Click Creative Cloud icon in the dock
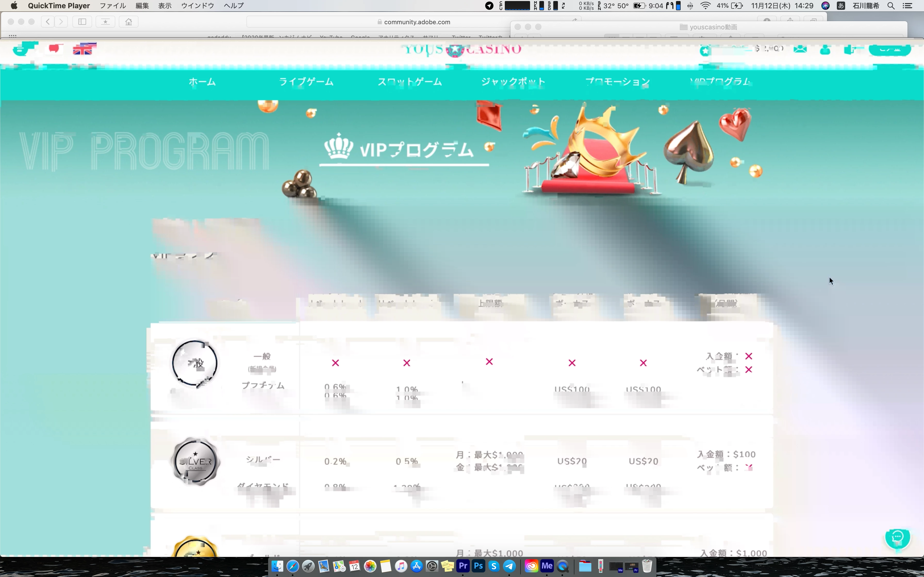The width and height of the screenshot is (924, 577). click(x=531, y=566)
